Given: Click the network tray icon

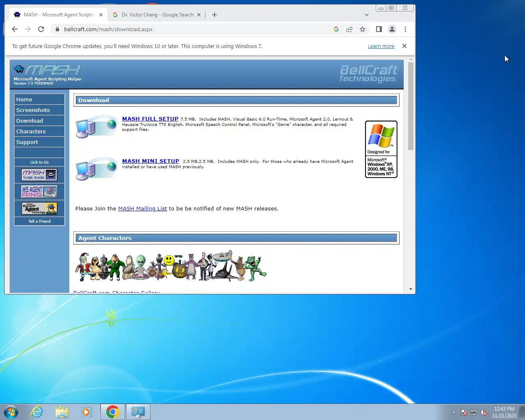Looking at the screenshot, I should [x=474, y=412].
